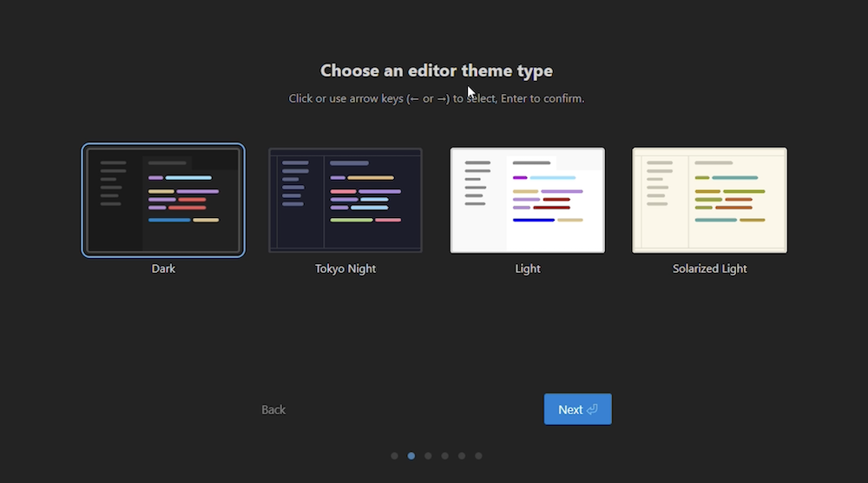
Task: Click the "Dark" theme label
Action: point(163,269)
